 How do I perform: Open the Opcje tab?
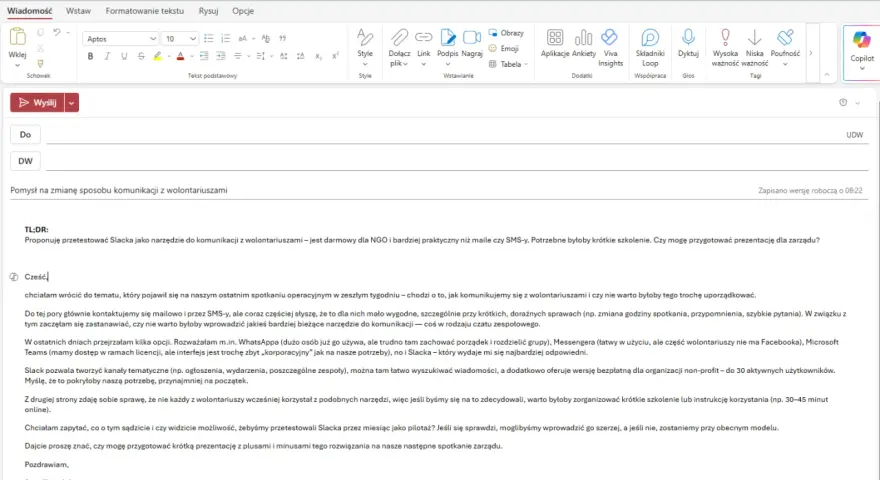coord(243,11)
